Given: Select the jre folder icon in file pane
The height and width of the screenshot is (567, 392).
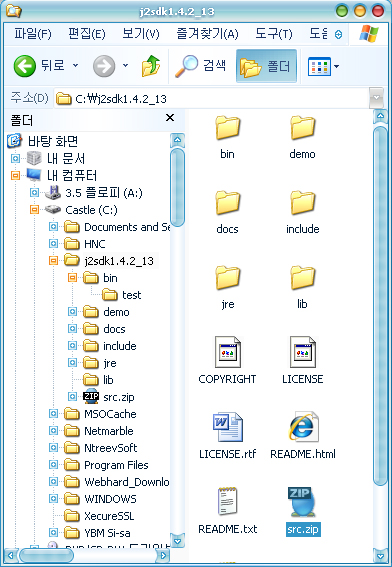Looking at the screenshot, I should 227,278.
